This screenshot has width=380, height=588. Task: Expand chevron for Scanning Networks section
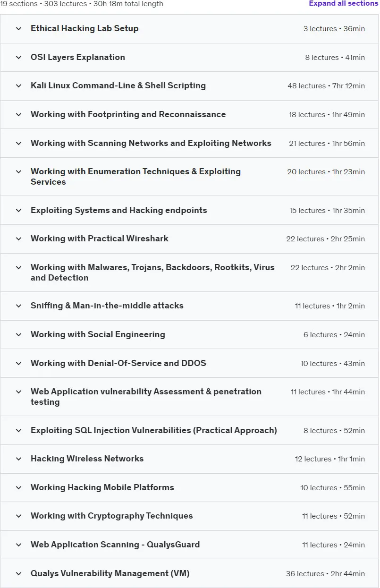point(19,144)
